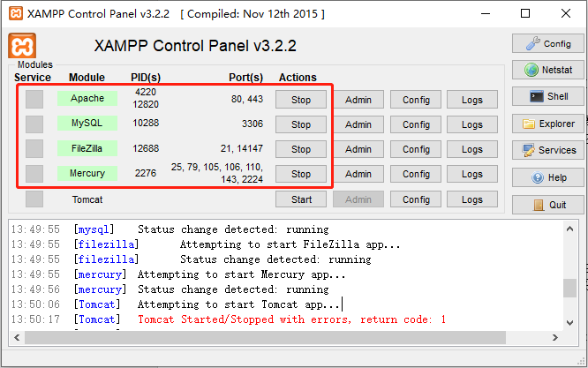
Task: Click the Mercury module label
Action: (87, 173)
